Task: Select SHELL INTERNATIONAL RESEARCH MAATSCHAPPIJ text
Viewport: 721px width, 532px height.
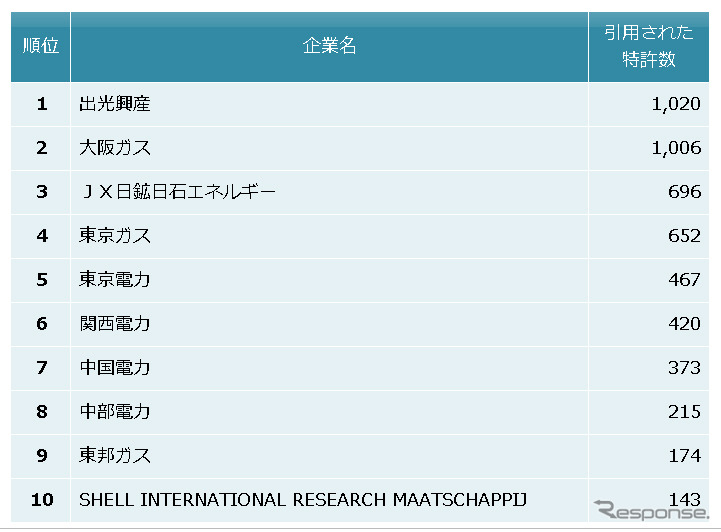Action: coord(303,500)
